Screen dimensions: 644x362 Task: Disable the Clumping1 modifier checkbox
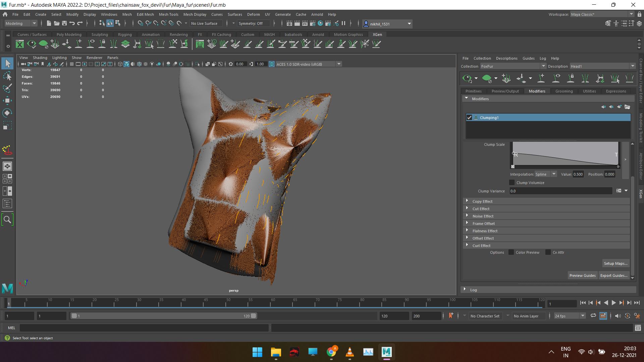coord(469,117)
